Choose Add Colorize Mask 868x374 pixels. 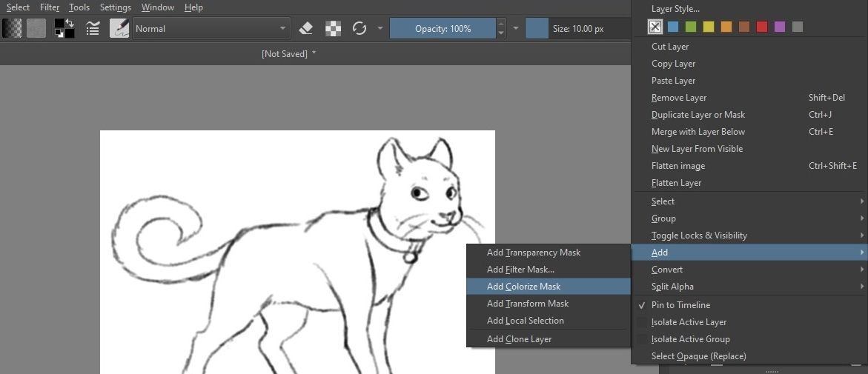(x=549, y=287)
